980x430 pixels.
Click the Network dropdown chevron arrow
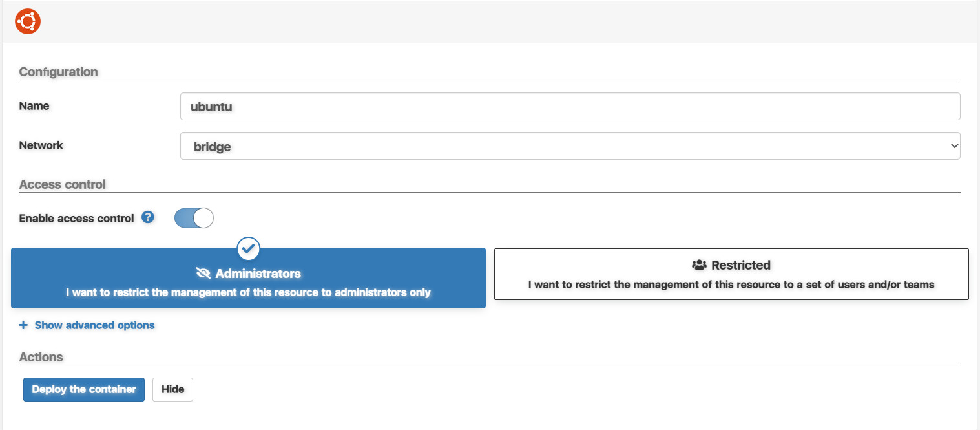[x=954, y=146]
